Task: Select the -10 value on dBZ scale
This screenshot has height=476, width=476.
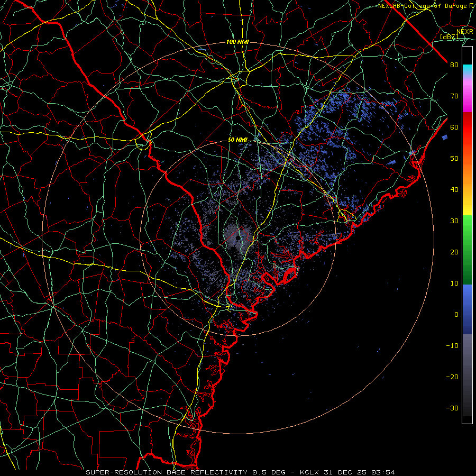Action: pos(452,345)
